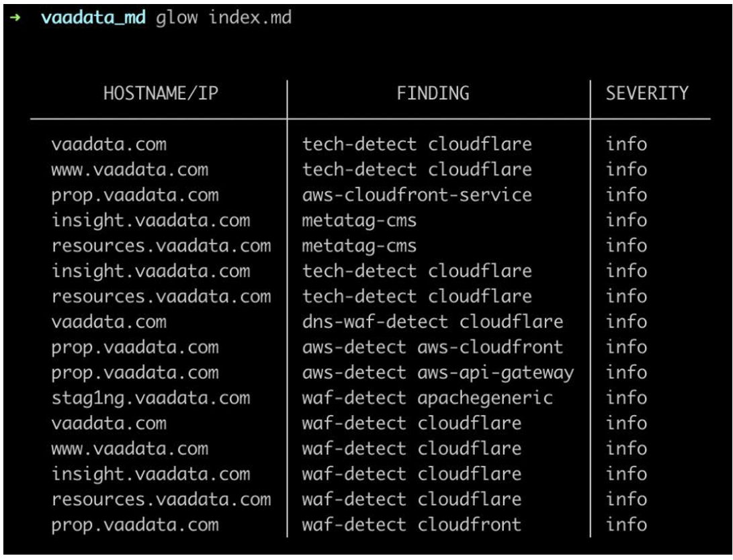
Task: Click the green prompt arrow
Action: (x=13, y=18)
